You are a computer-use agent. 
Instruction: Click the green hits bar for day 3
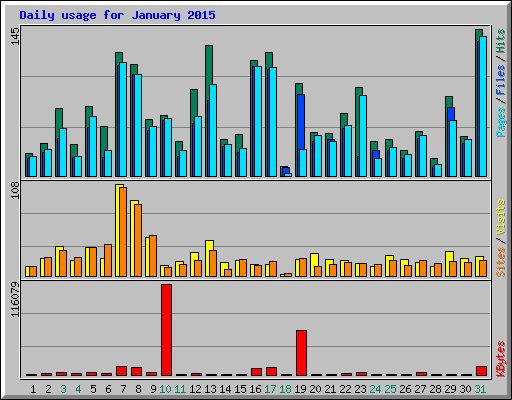59,118
